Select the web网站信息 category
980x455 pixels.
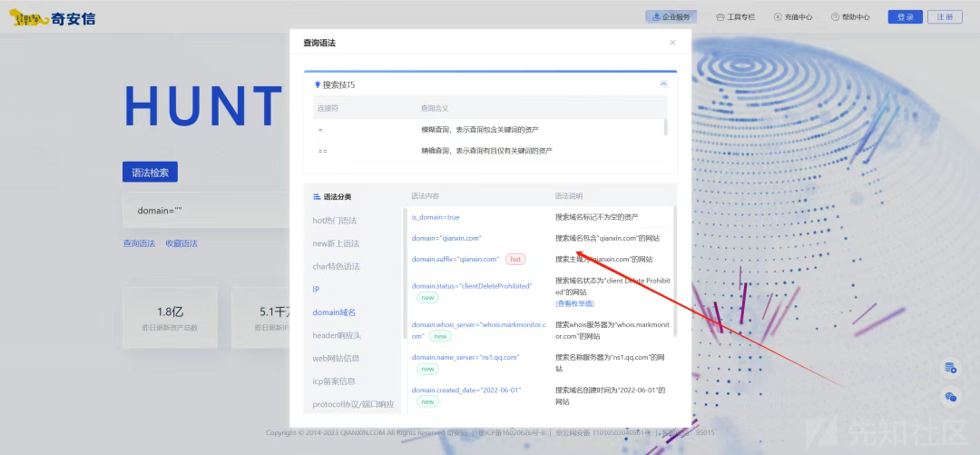[x=336, y=358]
